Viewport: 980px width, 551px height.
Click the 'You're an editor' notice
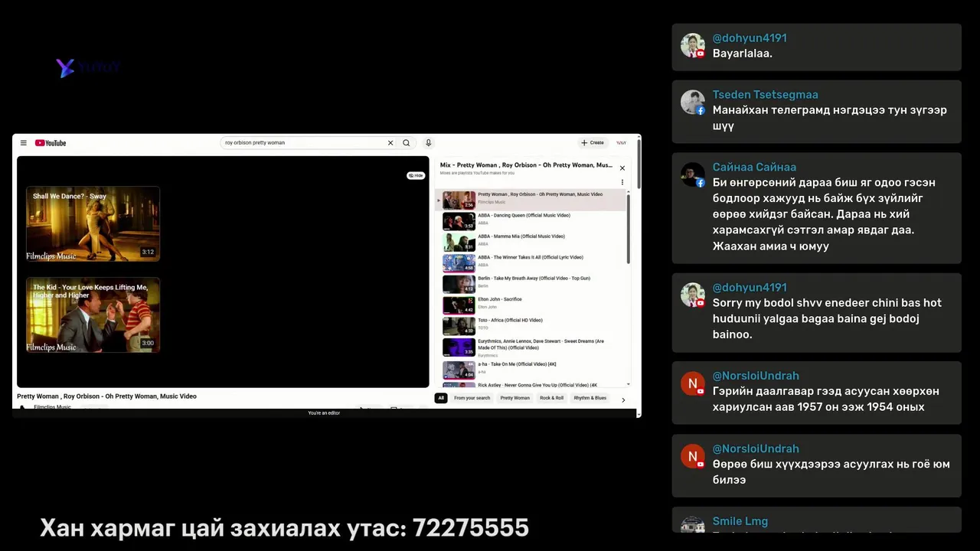point(324,413)
